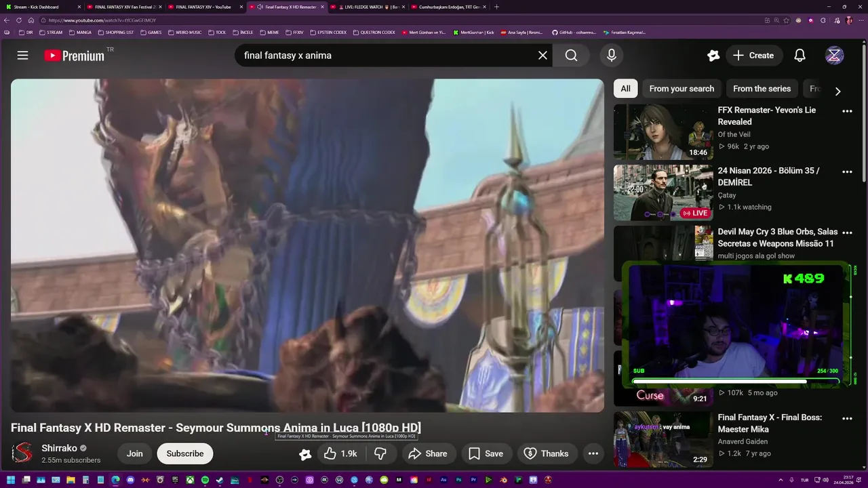Screen dimensions: 868x488
Task: Go to the YouTube Premium home logo
Action: 75,56
